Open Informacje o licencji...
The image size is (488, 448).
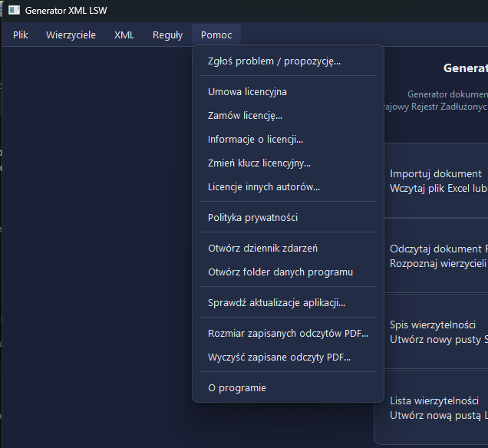(x=289, y=139)
